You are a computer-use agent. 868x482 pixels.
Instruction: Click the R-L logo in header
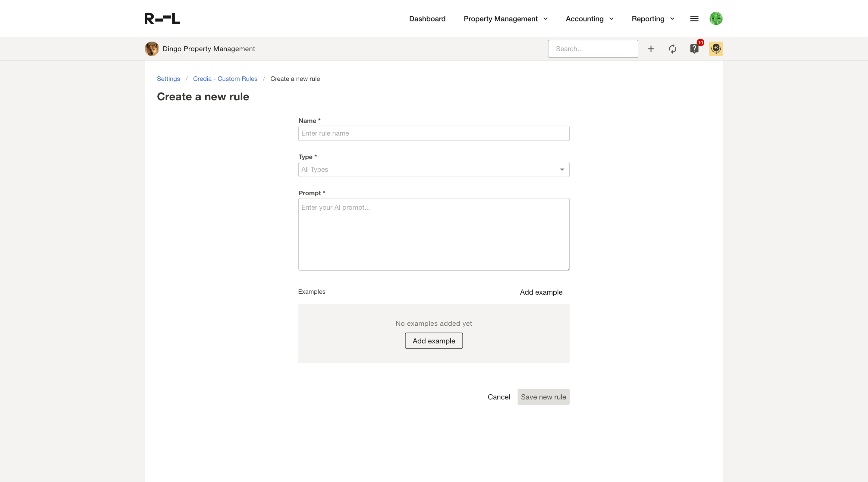(x=162, y=18)
